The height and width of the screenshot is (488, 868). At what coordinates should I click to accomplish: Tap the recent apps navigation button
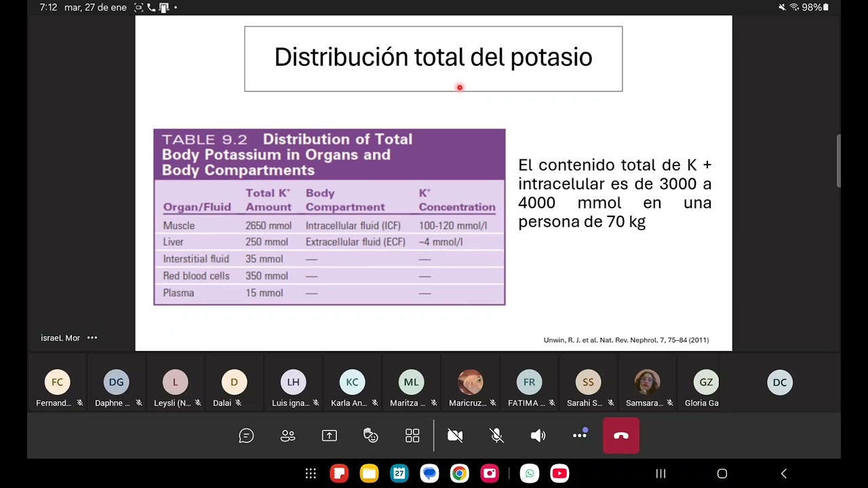(660, 473)
